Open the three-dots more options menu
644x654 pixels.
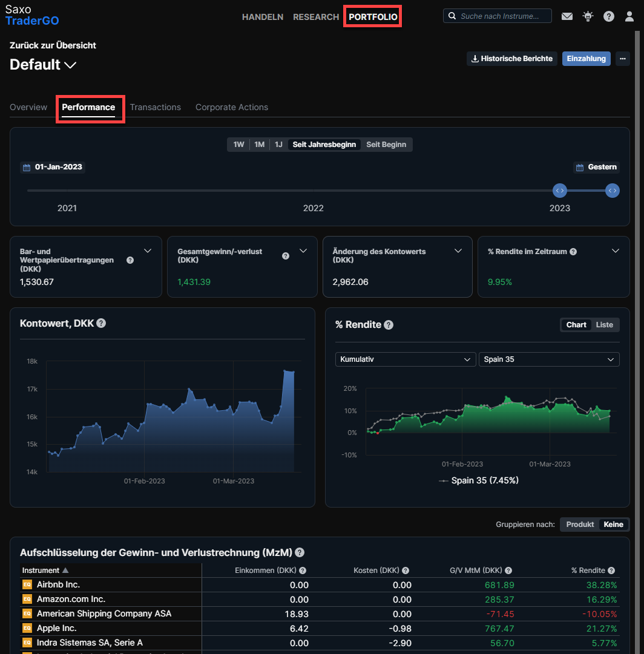623,59
